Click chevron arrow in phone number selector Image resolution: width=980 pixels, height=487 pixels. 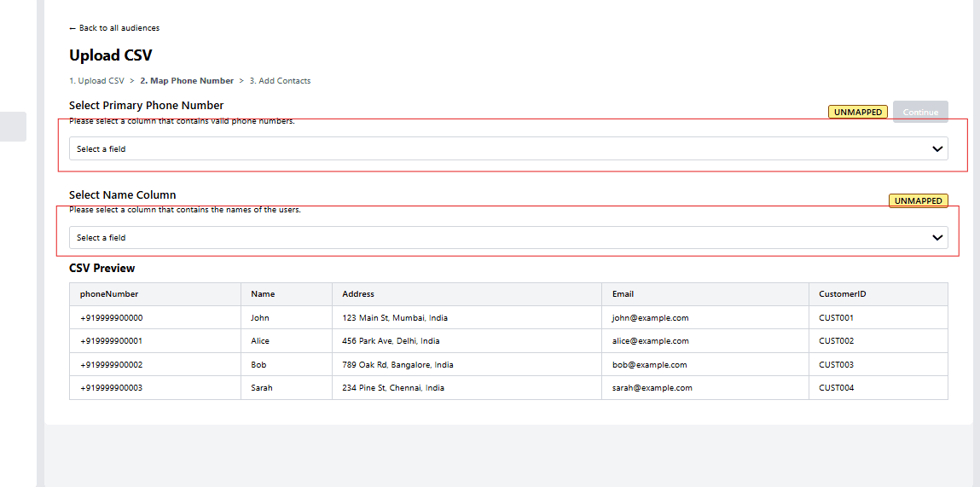coord(937,148)
